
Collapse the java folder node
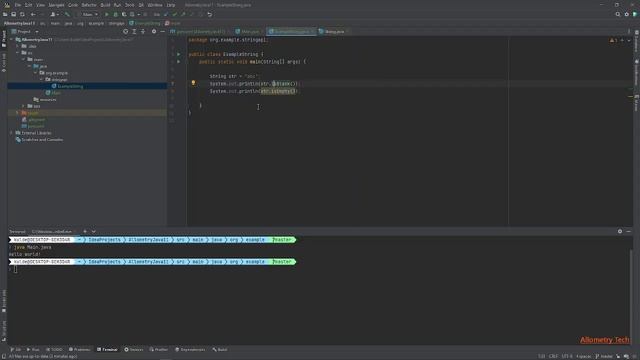(x=30, y=66)
